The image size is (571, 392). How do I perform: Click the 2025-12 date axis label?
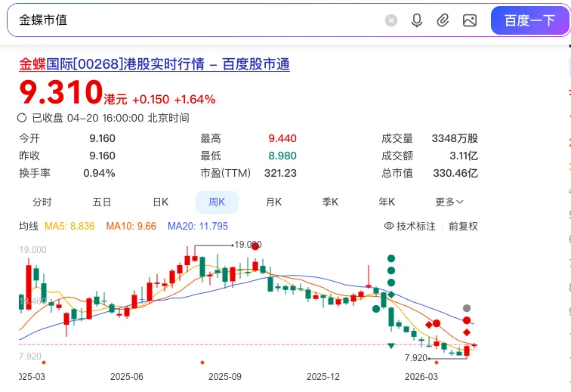pos(323,377)
